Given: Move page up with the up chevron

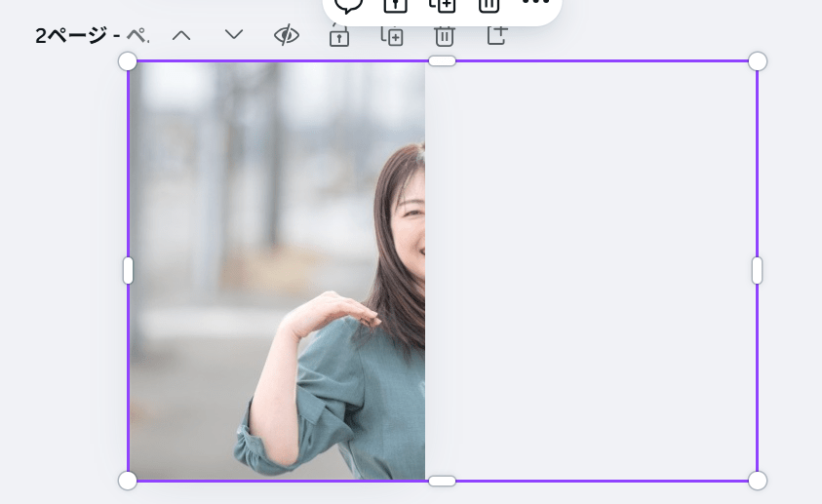Looking at the screenshot, I should (x=181, y=35).
